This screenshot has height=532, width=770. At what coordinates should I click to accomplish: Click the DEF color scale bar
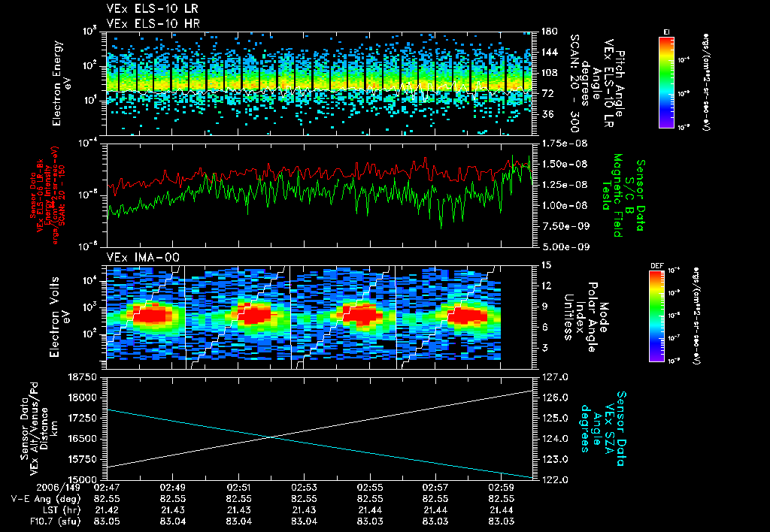[656, 316]
